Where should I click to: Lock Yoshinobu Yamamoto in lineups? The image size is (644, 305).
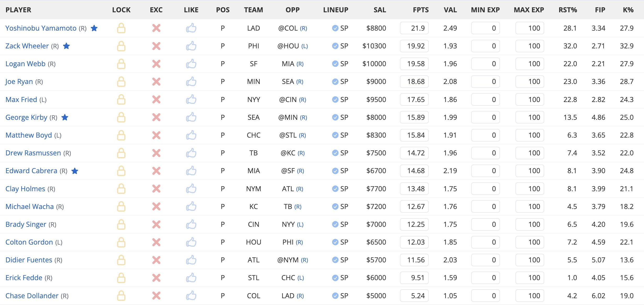(x=121, y=28)
